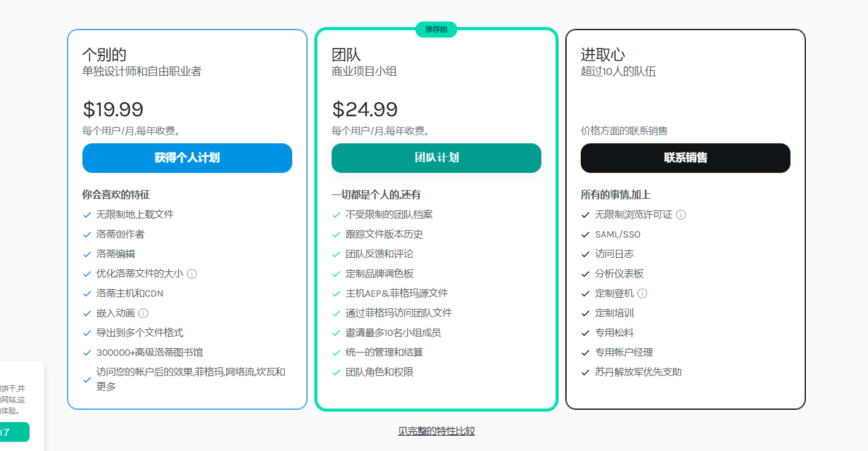Click checkmark icon beside 团队角色和权限
Viewport: 868px width, 451px height.
click(x=336, y=373)
